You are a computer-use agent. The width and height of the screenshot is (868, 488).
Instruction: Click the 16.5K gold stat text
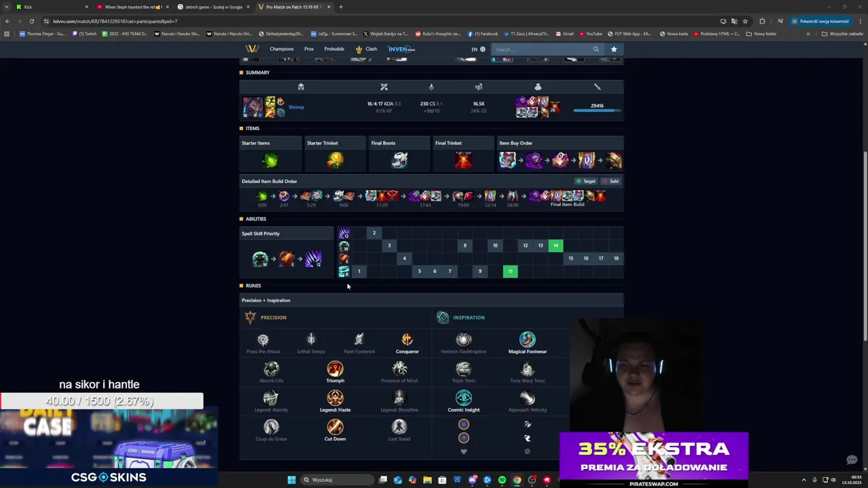pyautogui.click(x=479, y=104)
